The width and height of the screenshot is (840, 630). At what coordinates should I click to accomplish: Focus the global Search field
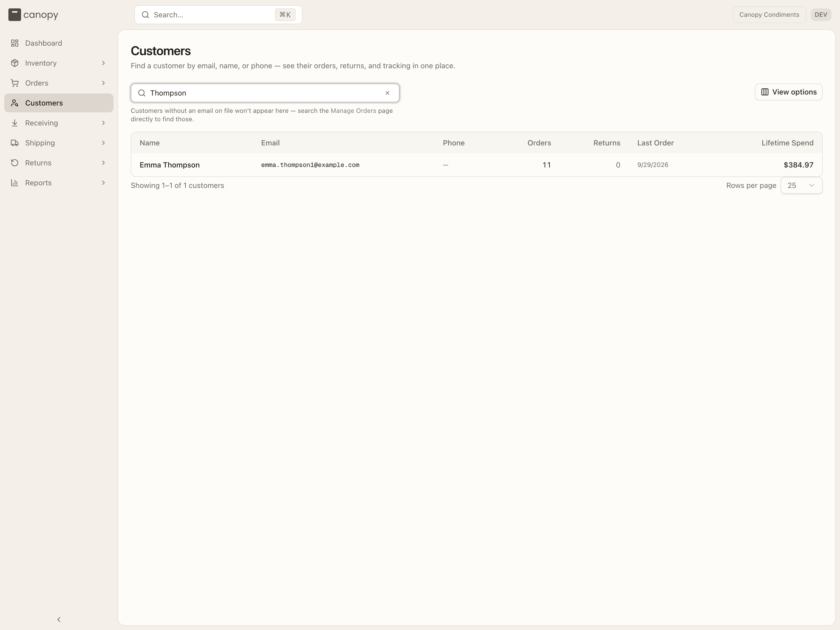pos(218,15)
